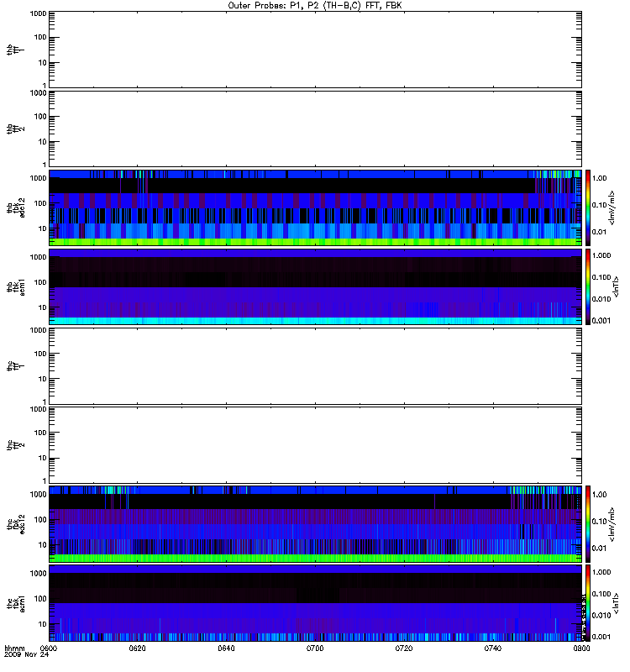The width and height of the screenshot is (630, 672).
Task: Click inside the thb fbk scm1 spectrogram
Action: [x=315, y=287]
